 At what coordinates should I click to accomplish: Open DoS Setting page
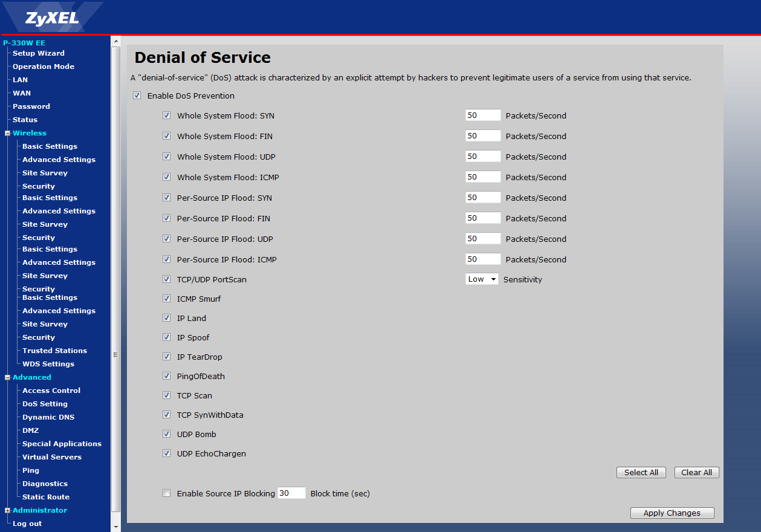click(x=45, y=404)
